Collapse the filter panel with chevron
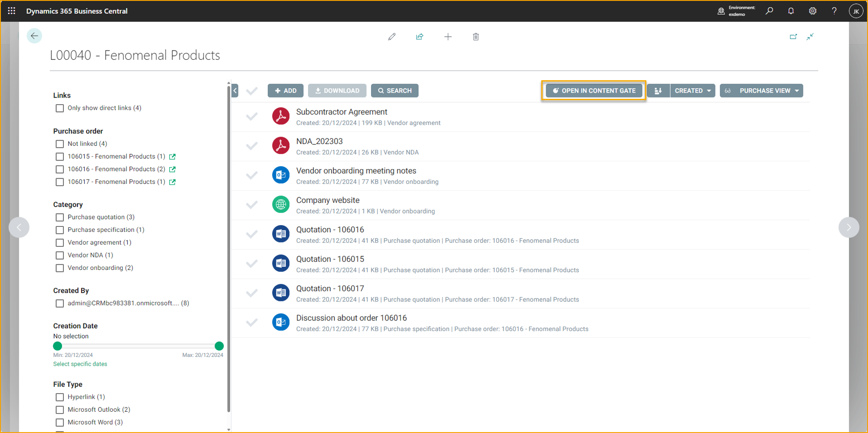Image resolution: width=868 pixels, height=433 pixels. click(235, 91)
